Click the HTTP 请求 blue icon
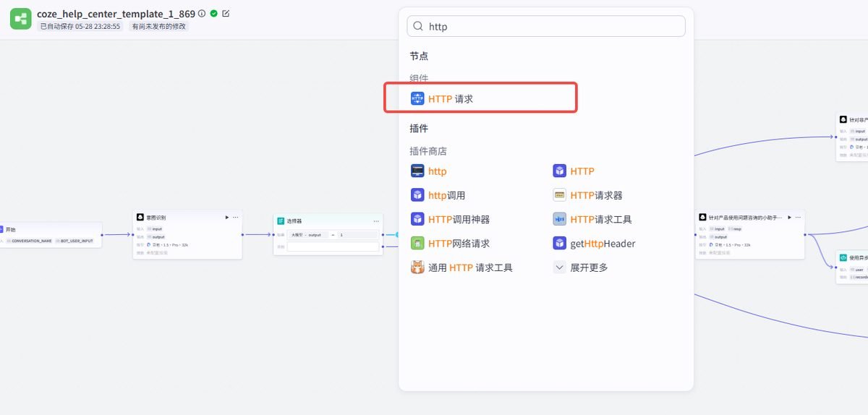The width and height of the screenshot is (868, 415). [417, 99]
